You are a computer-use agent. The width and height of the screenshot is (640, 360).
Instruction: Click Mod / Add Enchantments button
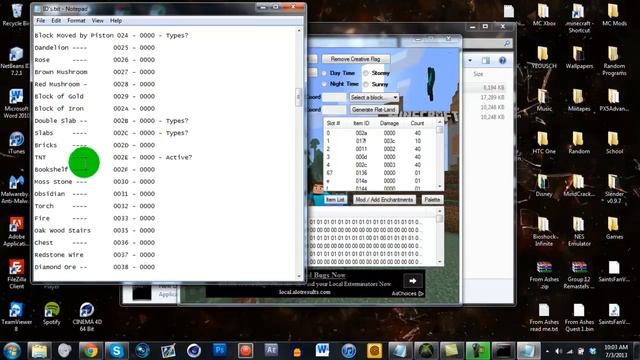point(384,200)
